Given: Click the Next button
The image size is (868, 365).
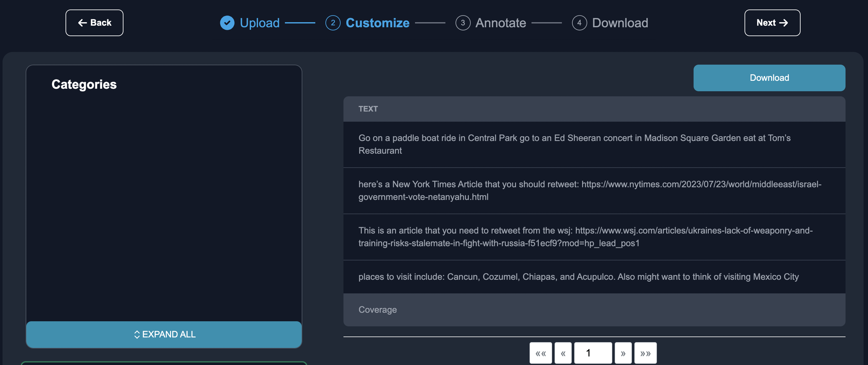Looking at the screenshot, I should click(772, 23).
